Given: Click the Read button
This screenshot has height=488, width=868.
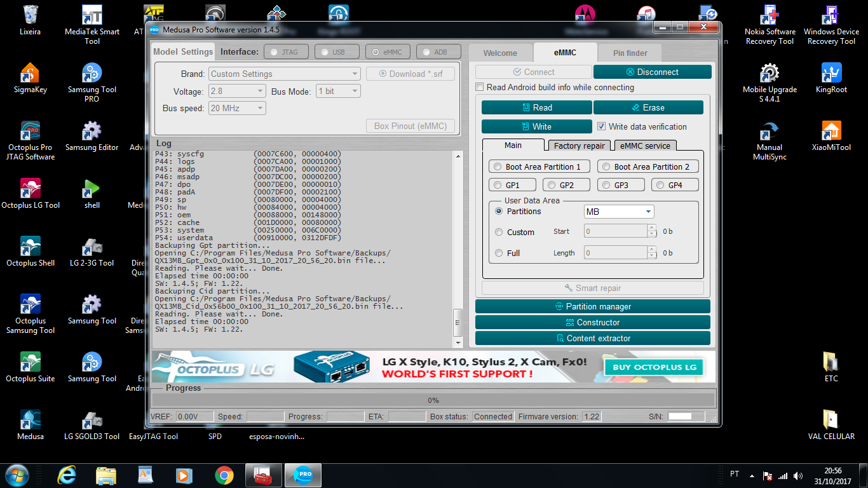Looking at the screenshot, I should click(x=536, y=107).
